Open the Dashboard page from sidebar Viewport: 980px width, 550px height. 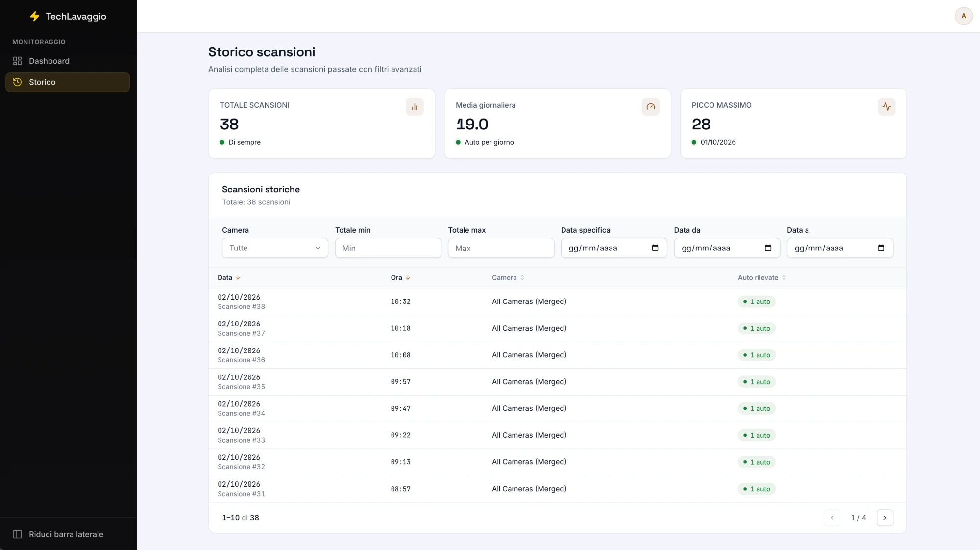(68, 61)
